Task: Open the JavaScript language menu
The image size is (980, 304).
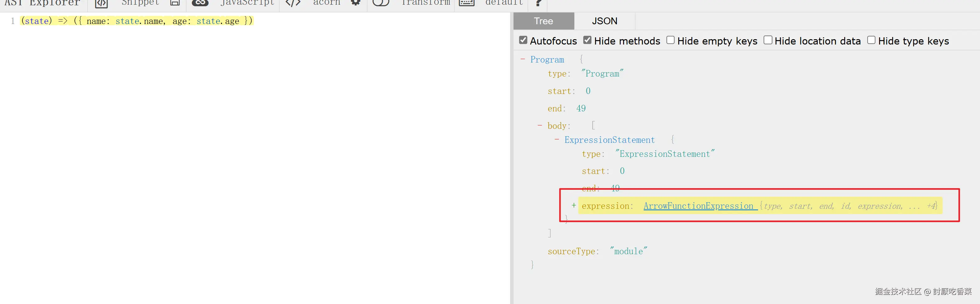Action: [247, 3]
